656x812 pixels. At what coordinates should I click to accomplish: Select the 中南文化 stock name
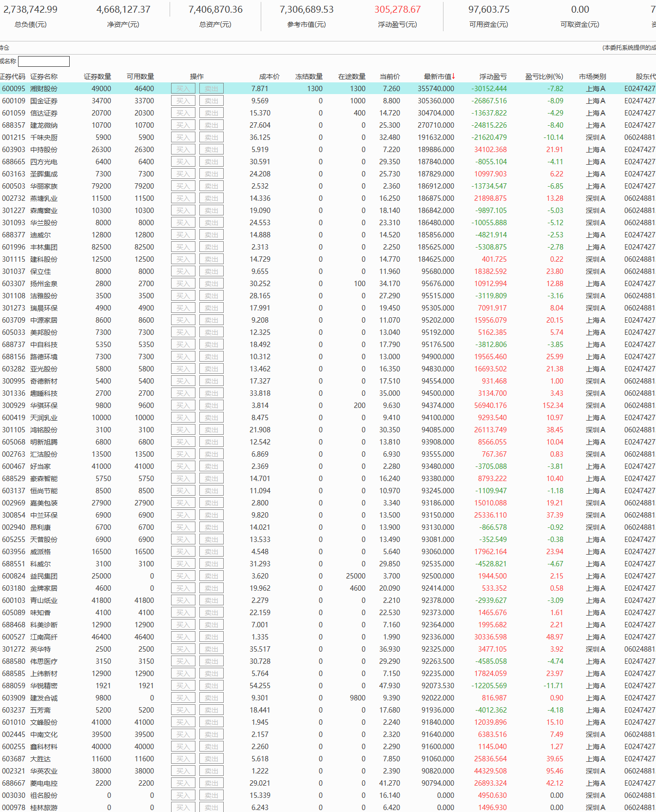[x=44, y=735]
